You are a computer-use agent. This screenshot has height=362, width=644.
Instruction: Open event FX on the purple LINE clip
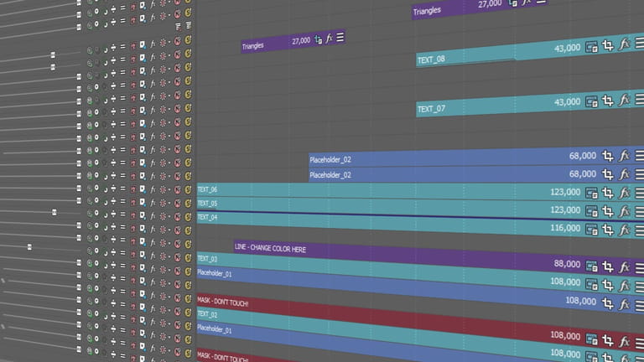tap(624, 266)
